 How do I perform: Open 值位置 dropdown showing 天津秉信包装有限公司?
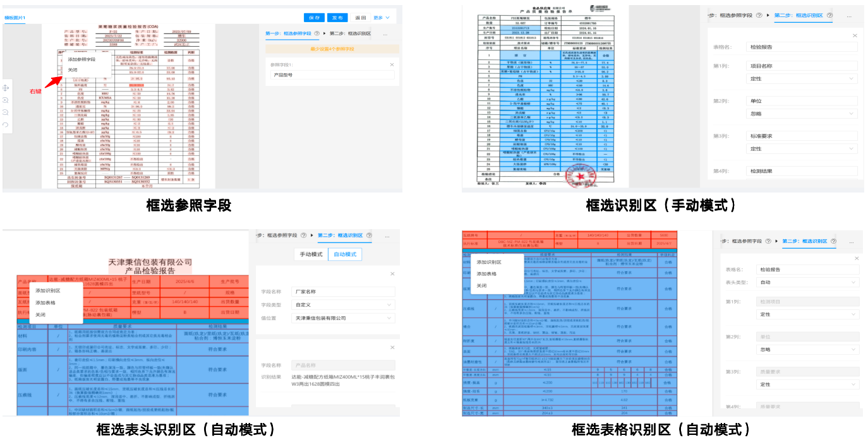[x=344, y=318]
